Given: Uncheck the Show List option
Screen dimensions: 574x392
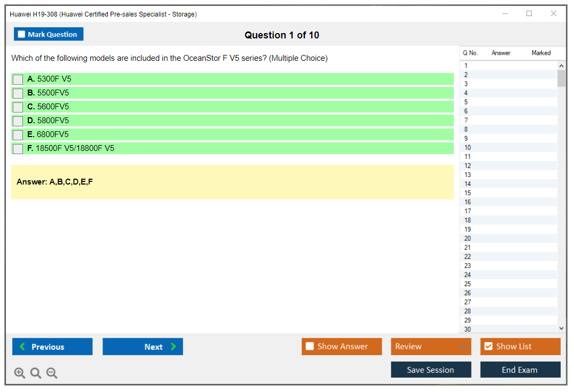Looking at the screenshot, I should pyautogui.click(x=488, y=347).
